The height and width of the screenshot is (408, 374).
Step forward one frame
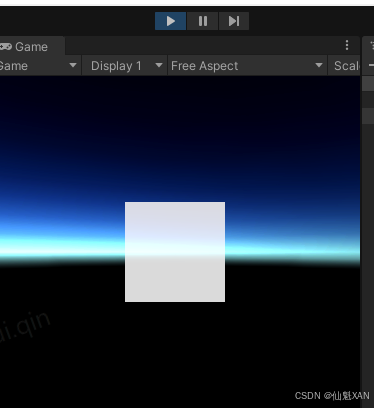(234, 21)
